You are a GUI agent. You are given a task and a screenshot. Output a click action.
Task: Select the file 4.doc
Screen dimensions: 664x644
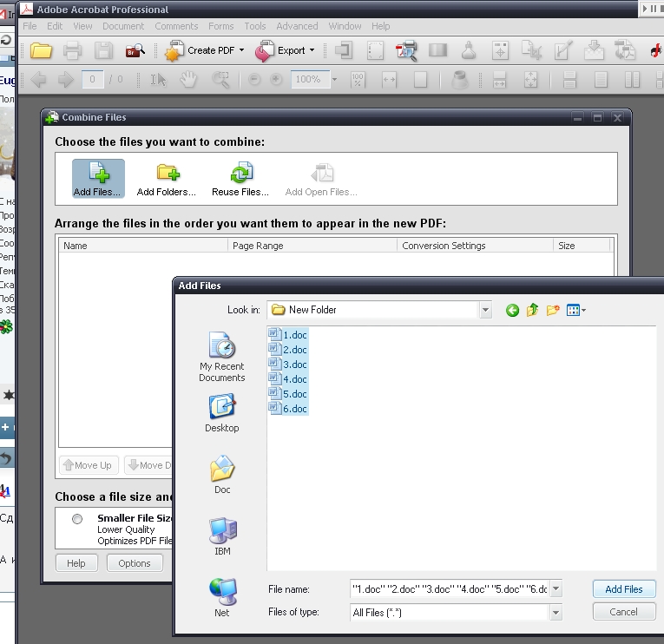pos(288,379)
